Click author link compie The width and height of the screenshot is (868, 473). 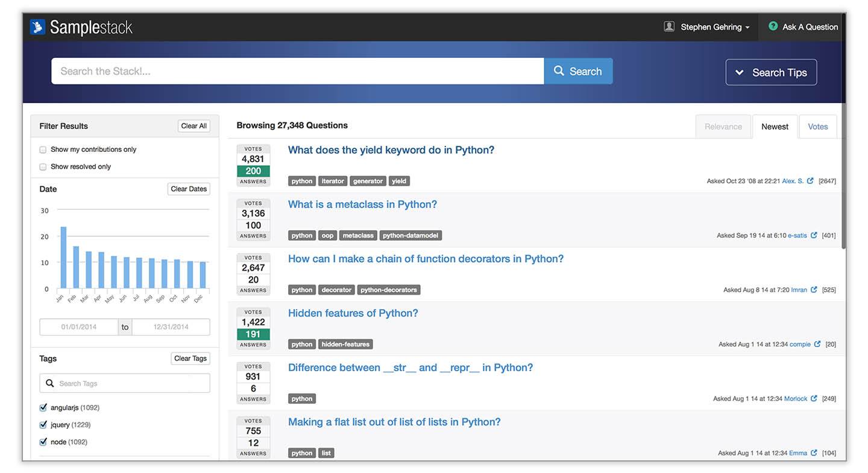tap(800, 344)
